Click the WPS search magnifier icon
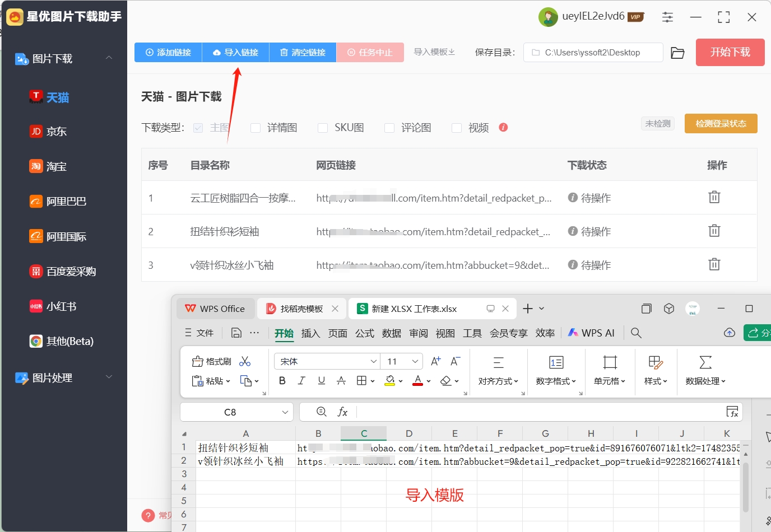This screenshot has width=771, height=532. (x=636, y=333)
